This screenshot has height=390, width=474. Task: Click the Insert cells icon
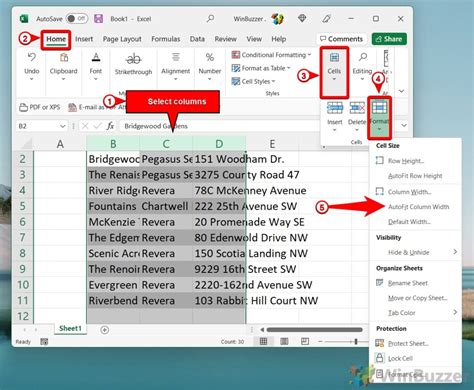pos(335,109)
